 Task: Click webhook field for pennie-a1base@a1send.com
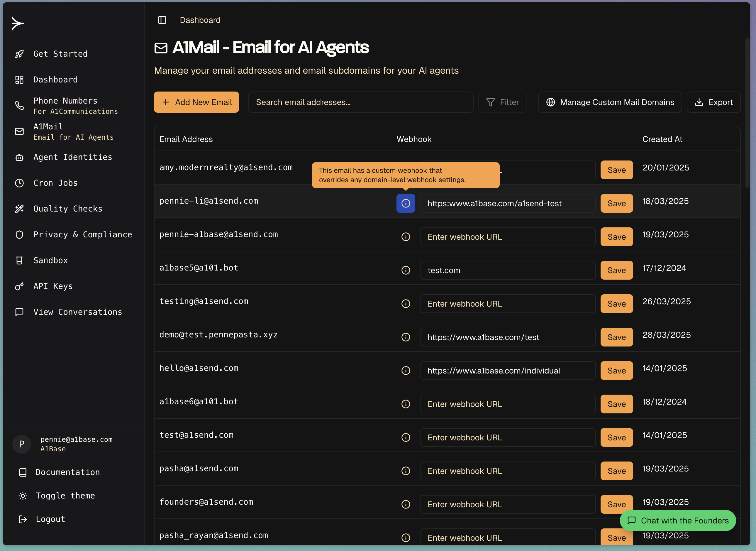[x=508, y=237]
